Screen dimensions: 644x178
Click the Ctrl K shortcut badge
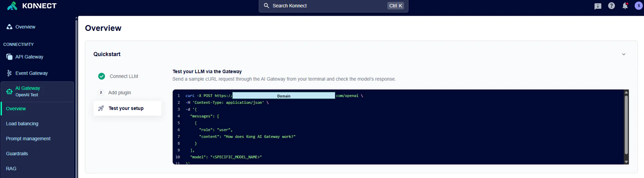tap(396, 6)
